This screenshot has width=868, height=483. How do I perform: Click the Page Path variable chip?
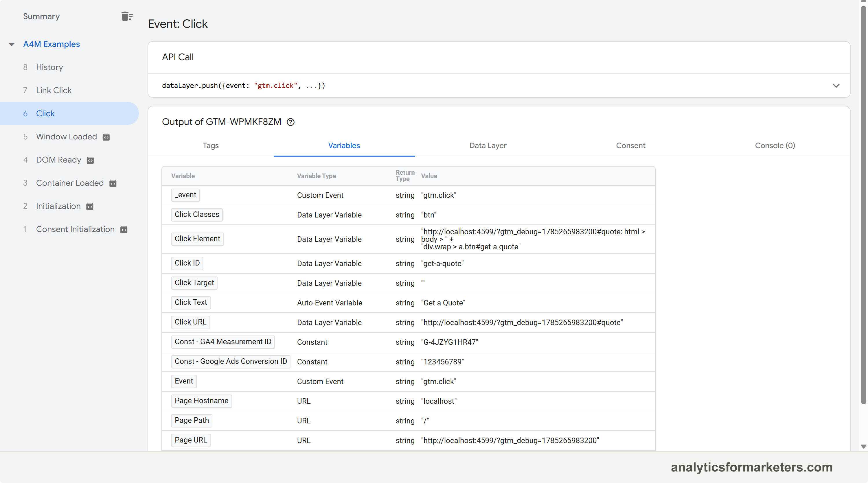(x=191, y=420)
